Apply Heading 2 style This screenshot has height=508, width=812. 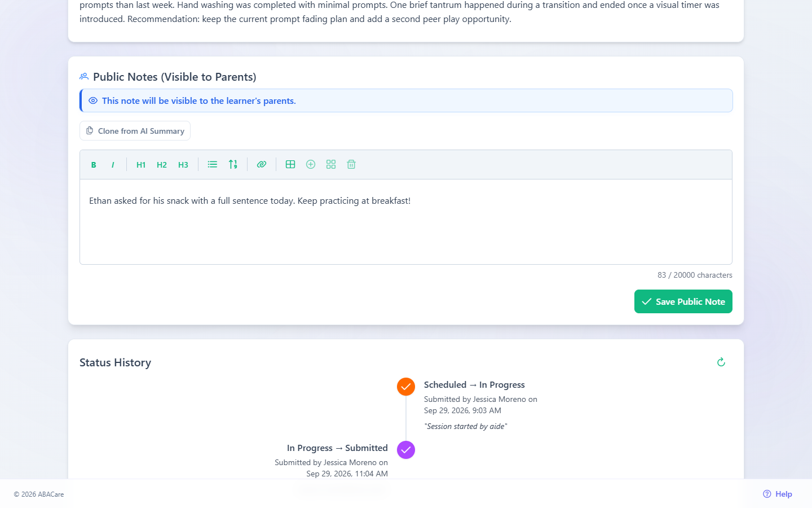162,165
